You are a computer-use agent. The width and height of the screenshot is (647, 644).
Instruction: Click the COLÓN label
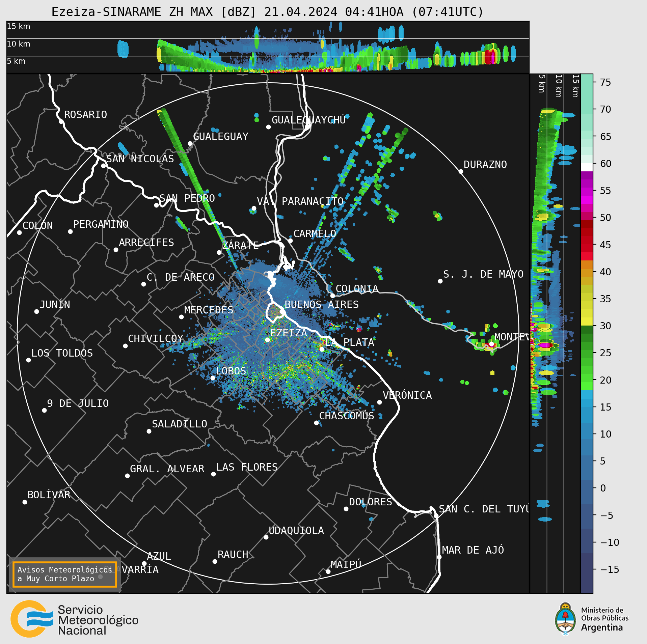pos(37,225)
